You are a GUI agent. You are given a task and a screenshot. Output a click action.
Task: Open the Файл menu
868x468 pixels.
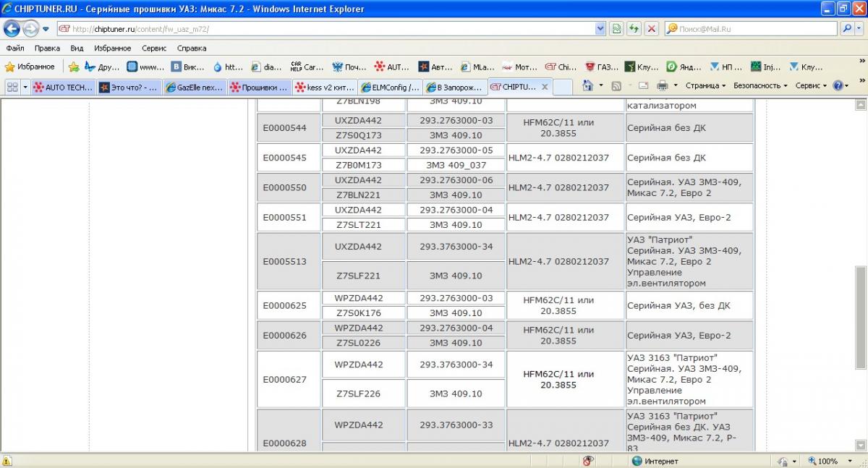click(15, 48)
